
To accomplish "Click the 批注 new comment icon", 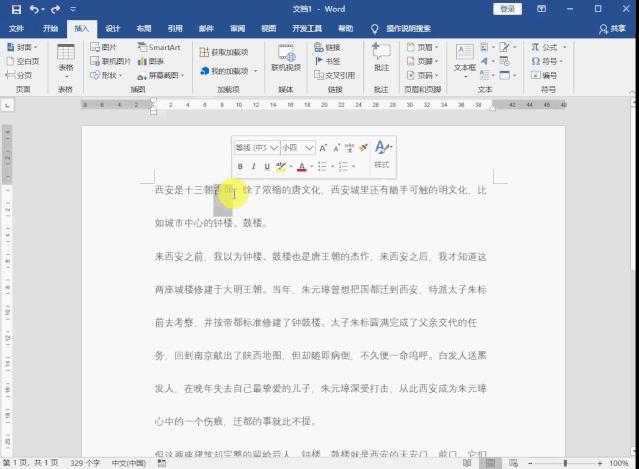I will tap(381, 57).
